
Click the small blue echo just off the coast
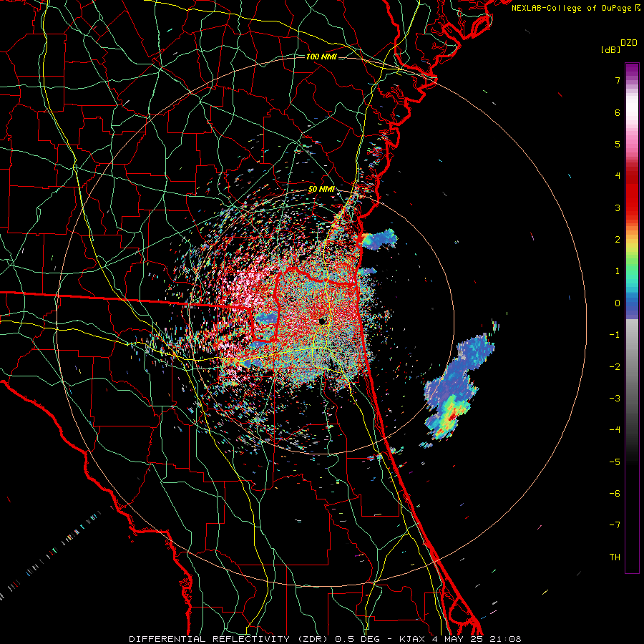379,240
